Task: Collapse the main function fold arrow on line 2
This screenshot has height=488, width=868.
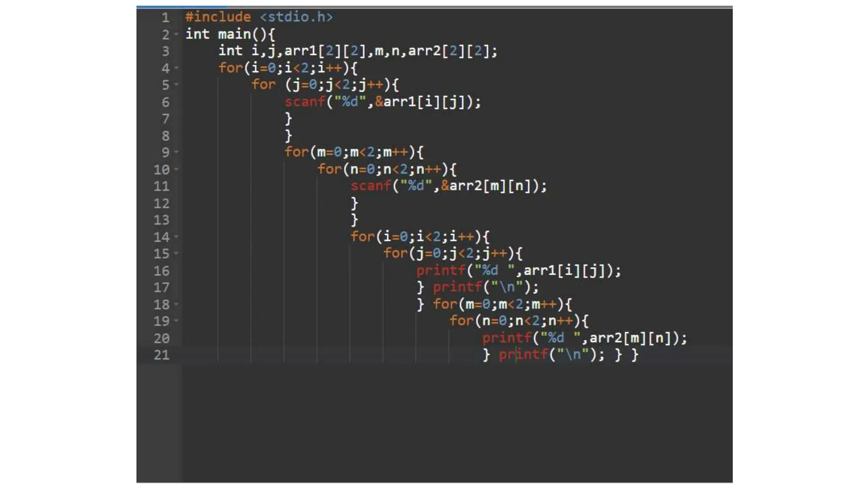Action: (176, 34)
